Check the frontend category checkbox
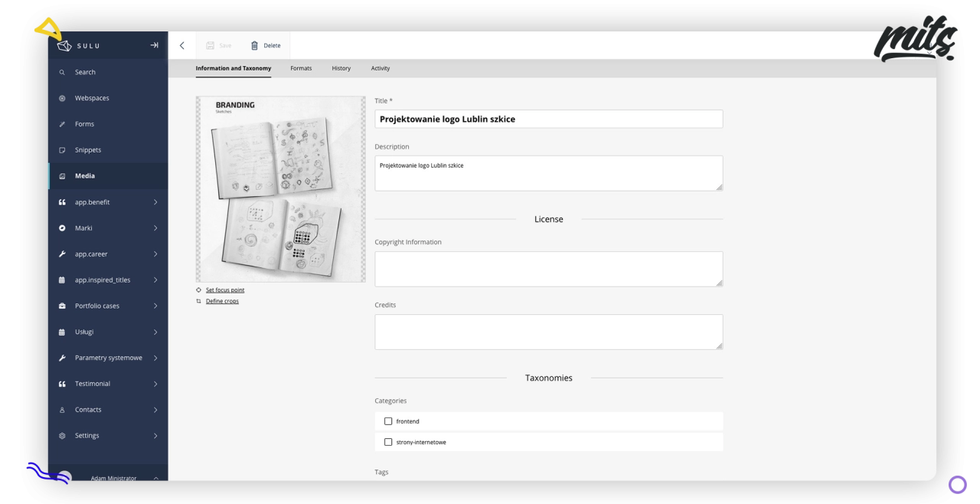This screenshot has height=504, width=980. (x=388, y=421)
